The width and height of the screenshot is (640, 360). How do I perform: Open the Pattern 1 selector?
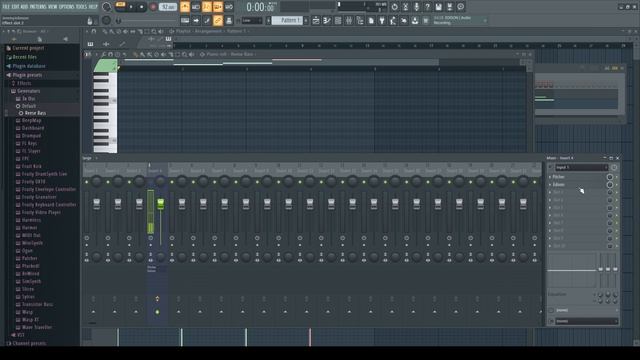tap(287, 20)
